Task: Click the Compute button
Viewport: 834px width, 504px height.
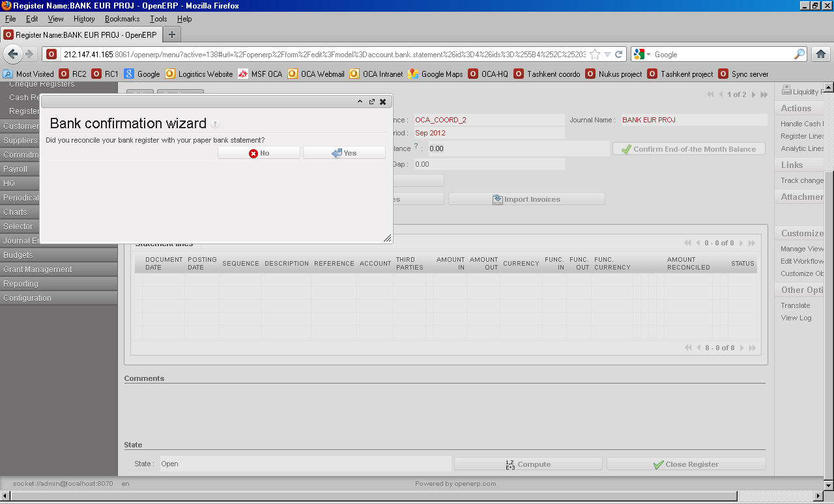Action: click(528, 464)
